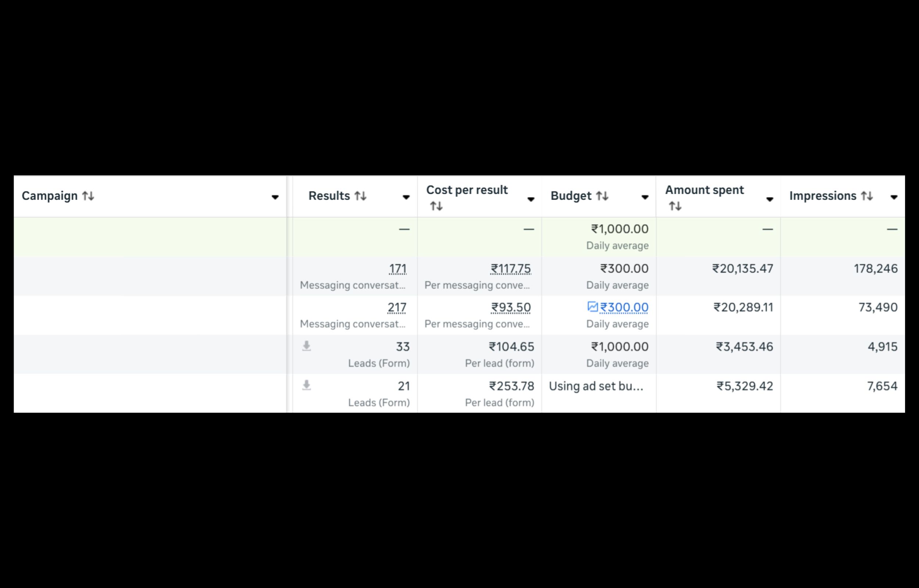Click the 217 results link
The image size is (919, 588).
coord(397,307)
